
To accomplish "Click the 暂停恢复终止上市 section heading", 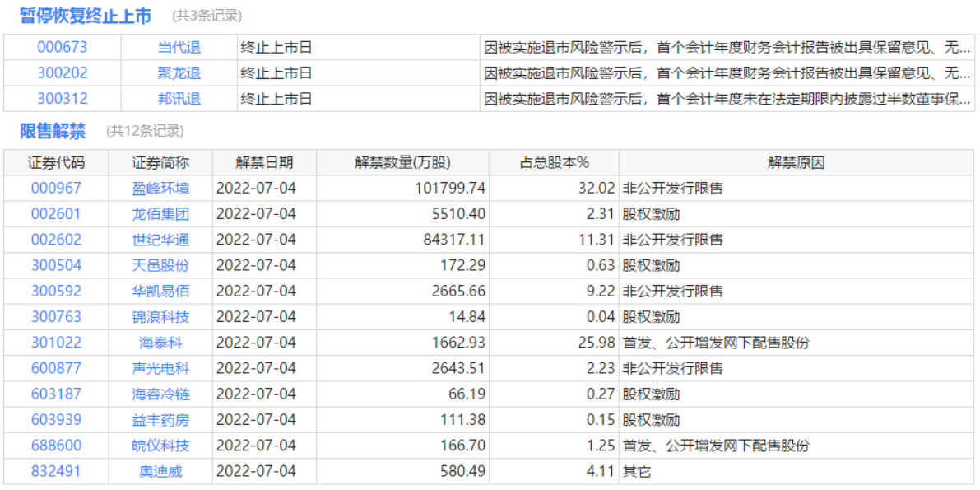I will 86,16.
